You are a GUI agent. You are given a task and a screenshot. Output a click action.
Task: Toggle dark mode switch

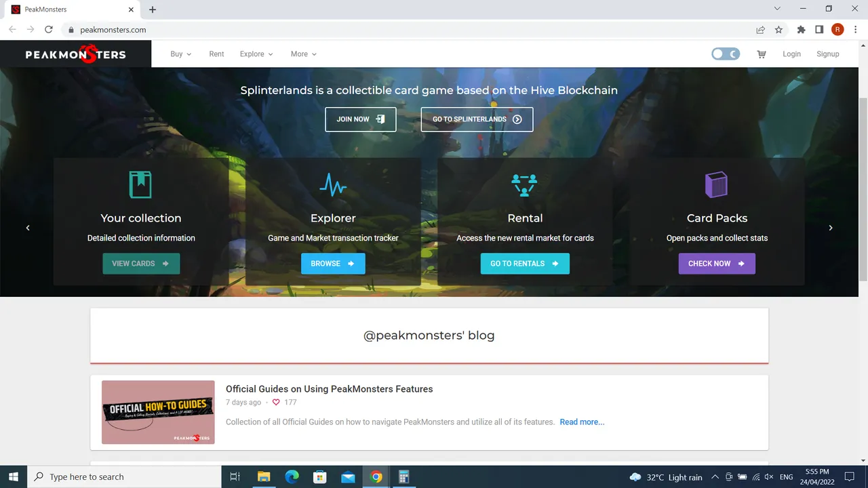tap(726, 54)
